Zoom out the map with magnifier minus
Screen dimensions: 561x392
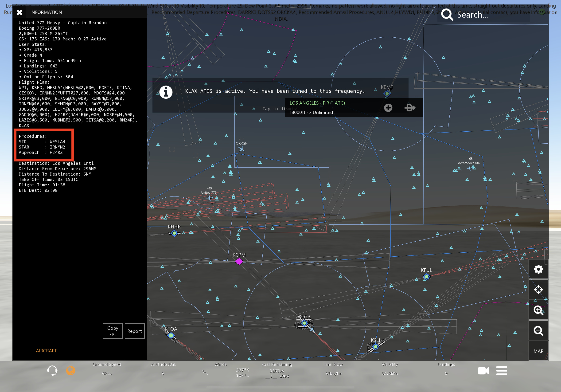(x=538, y=331)
